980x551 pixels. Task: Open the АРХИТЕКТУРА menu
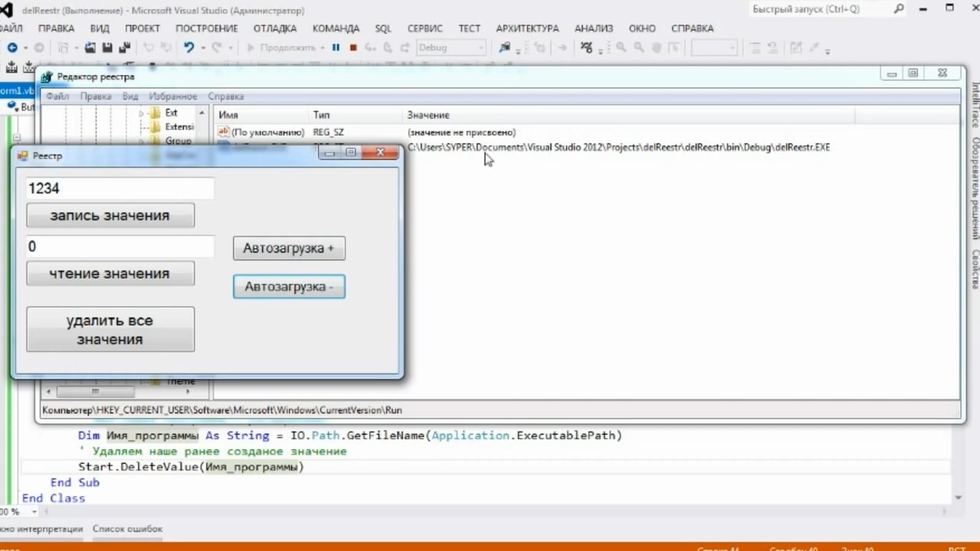[x=528, y=28]
